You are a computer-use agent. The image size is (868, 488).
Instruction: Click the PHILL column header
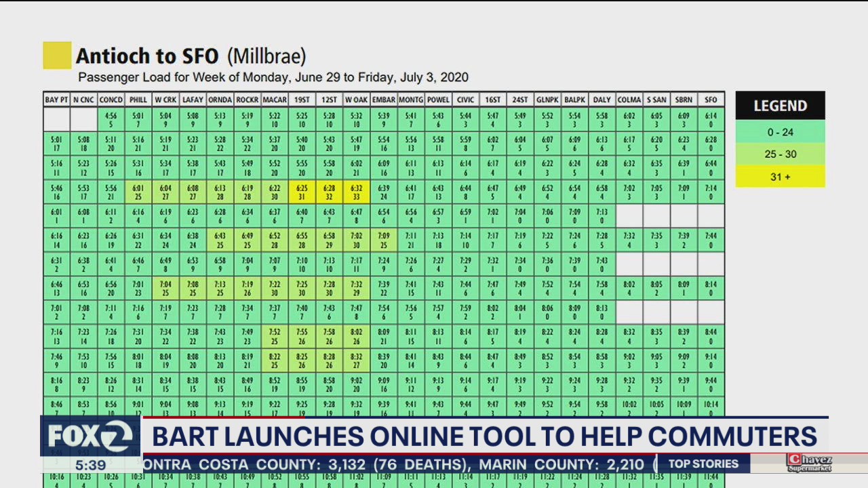point(138,100)
